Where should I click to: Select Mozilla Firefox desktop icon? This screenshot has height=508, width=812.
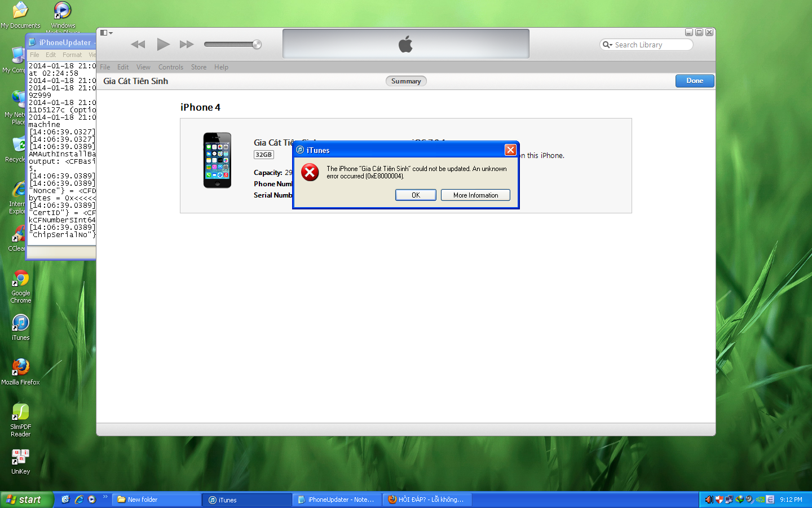tap(20, 371)
